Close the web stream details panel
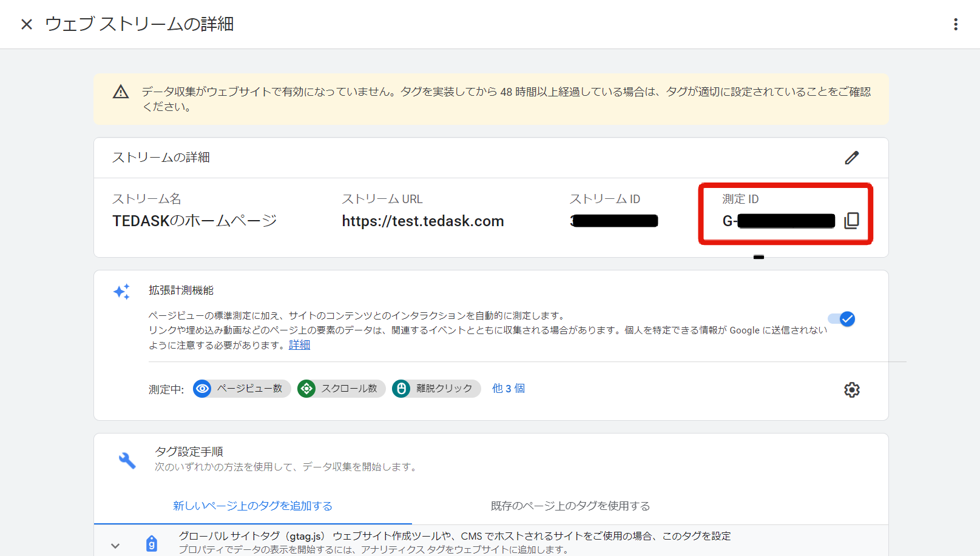The height and width of the screenshot is (556, 980). (x=27, y=24)
